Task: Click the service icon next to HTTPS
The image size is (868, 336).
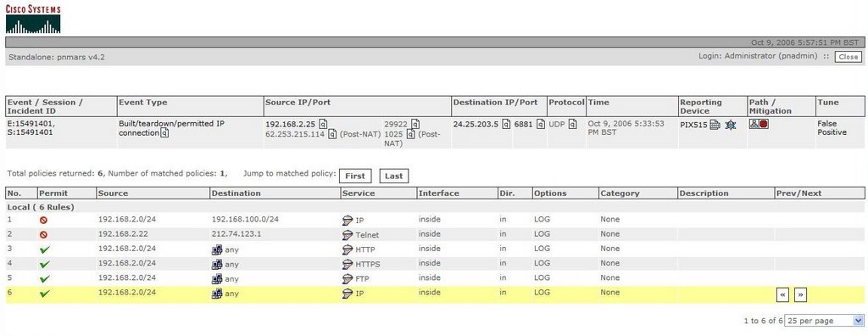Action: (x=348, y=264)
